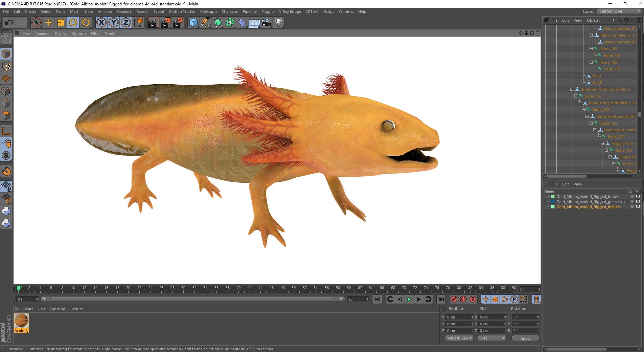Select the Eye_L object
This screenshot has width=644, height=352.
[597, 76]
